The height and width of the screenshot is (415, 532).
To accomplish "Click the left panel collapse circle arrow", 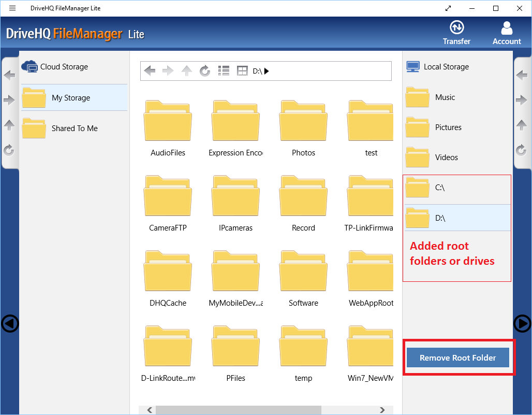I will (9, 324).
